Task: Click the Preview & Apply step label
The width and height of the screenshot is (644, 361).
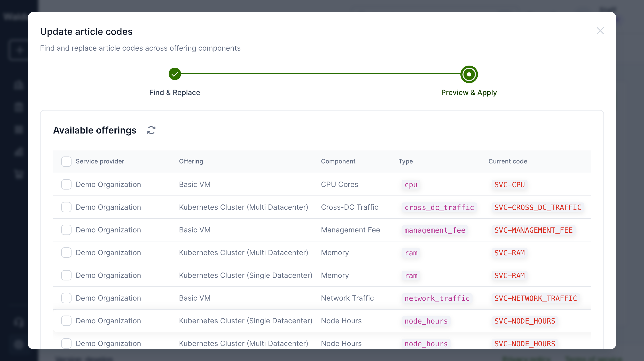Action: click(469, 93)
